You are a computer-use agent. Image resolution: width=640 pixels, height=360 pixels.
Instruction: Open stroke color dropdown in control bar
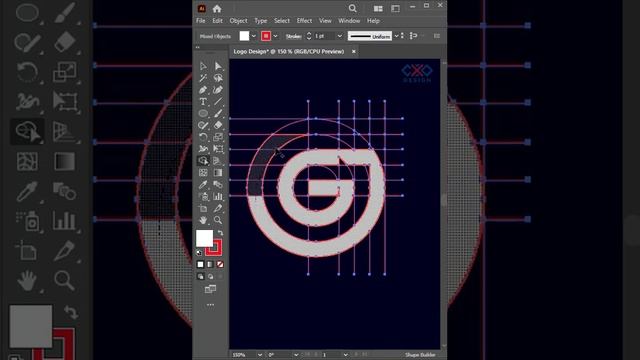pyautogui.click(x=276, y=36)
